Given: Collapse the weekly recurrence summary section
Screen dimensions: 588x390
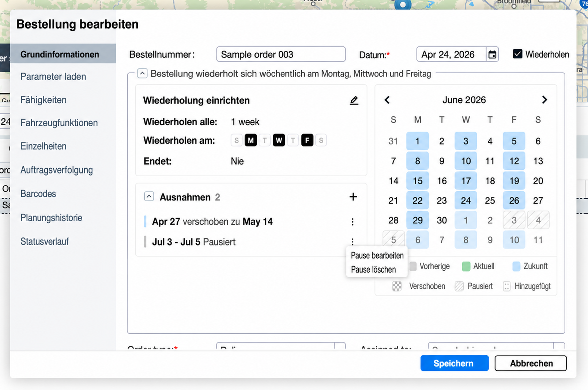Looking at the screenshot, I should 142,73.
